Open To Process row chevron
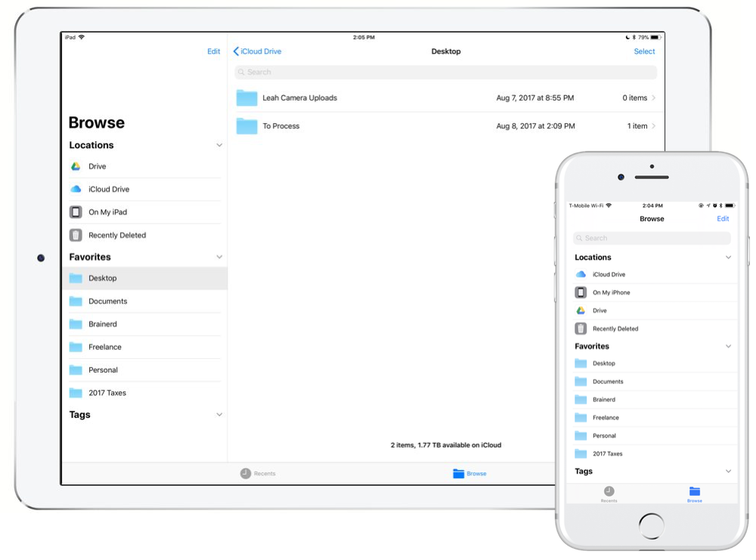 [654, 125]
